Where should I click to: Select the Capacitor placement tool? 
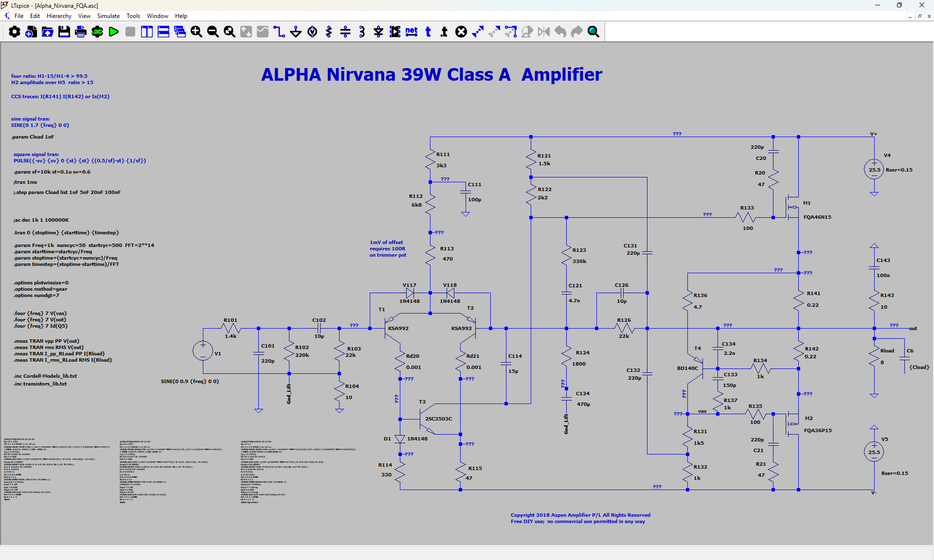tap(345, 32)
